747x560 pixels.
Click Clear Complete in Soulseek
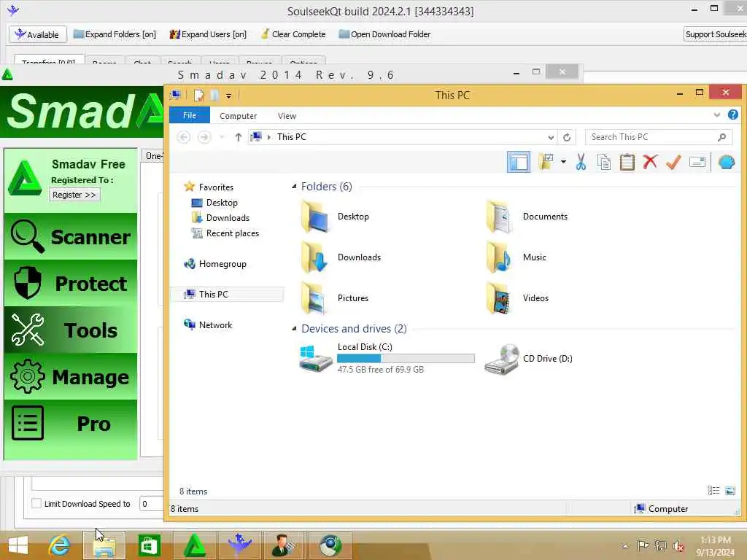tap(293, 34)
